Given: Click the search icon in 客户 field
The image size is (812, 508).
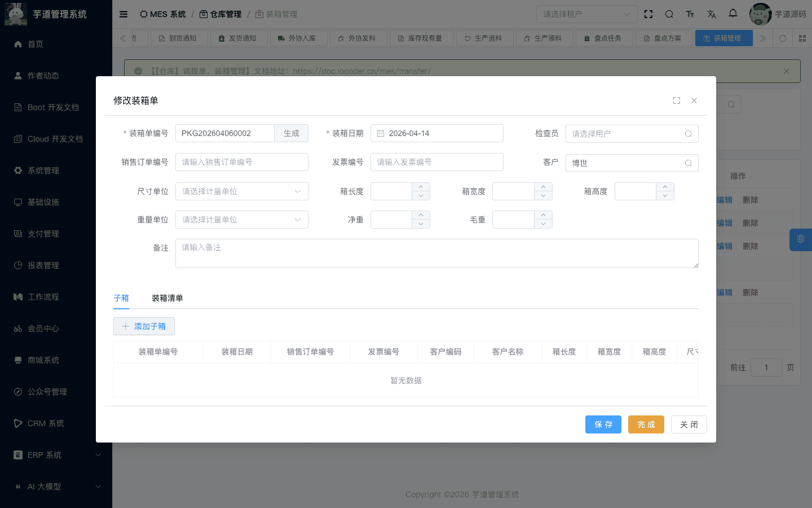Looking at the screenshot, I should coord(688,163).
